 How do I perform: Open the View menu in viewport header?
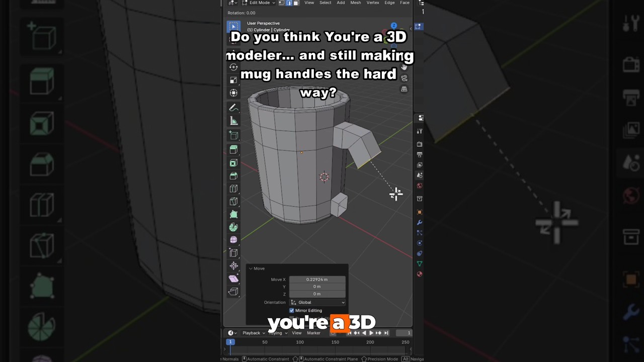(x=309, y=3)
